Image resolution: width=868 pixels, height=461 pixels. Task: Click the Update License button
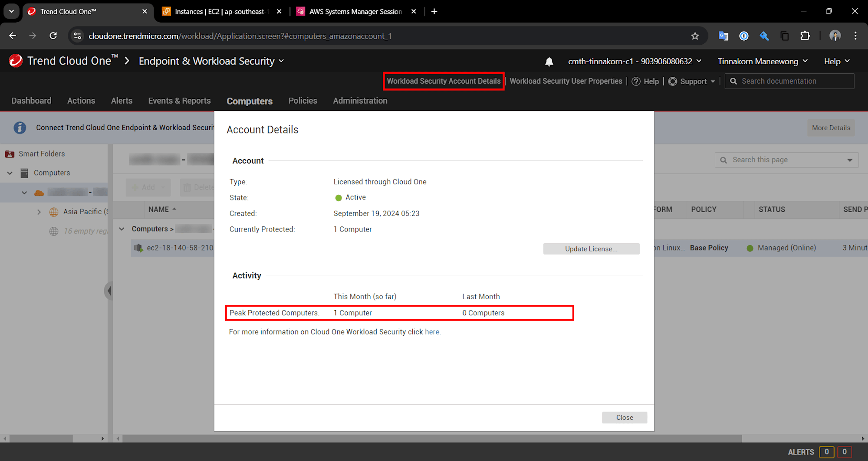591,249
